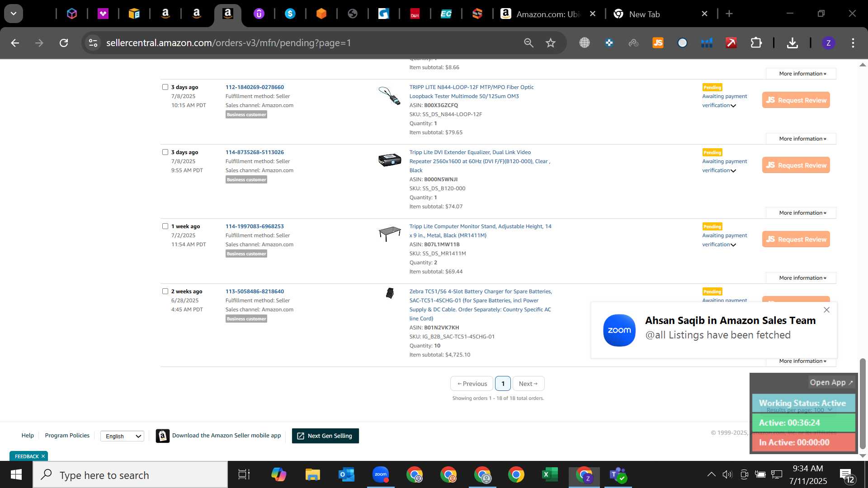
Task: Open Tripp Lite Computer Monitor Stand product link
Action: click(480, 231)
